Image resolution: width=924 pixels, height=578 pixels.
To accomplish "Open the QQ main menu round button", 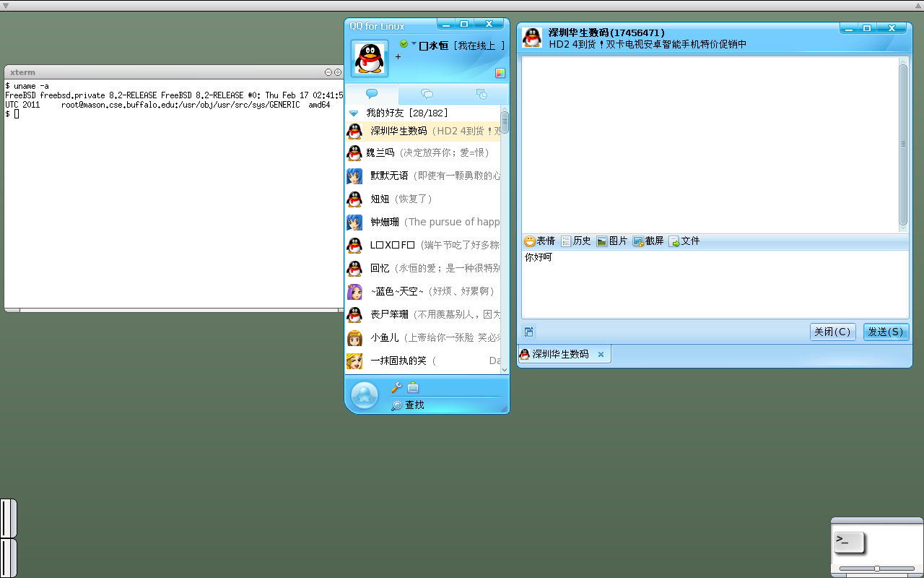I will 365,395.
